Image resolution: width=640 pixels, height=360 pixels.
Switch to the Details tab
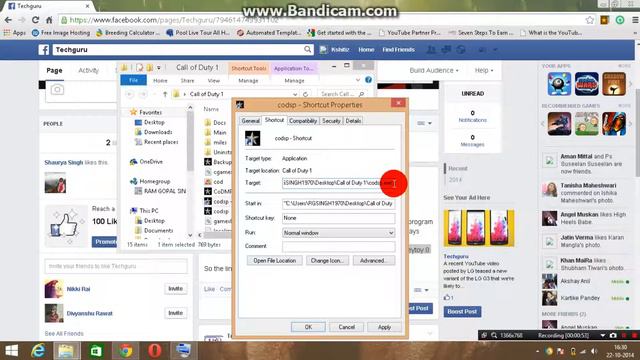[353, 121]
